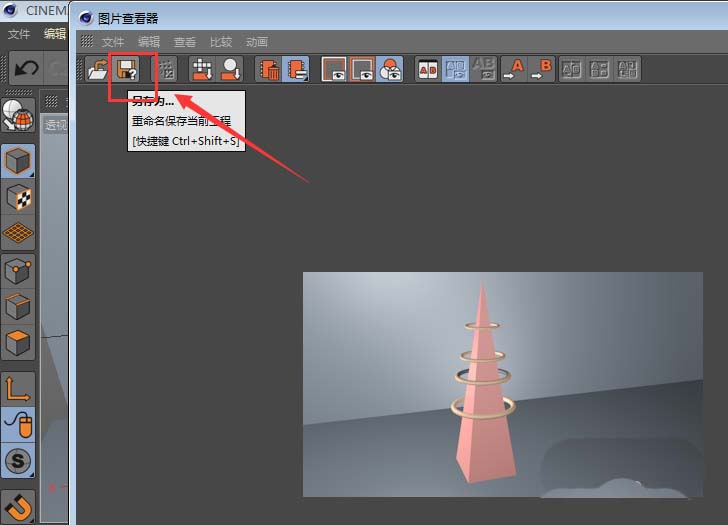Click second greyed AB layout icon
728x525 pixels.
click(x=599, y=69)
